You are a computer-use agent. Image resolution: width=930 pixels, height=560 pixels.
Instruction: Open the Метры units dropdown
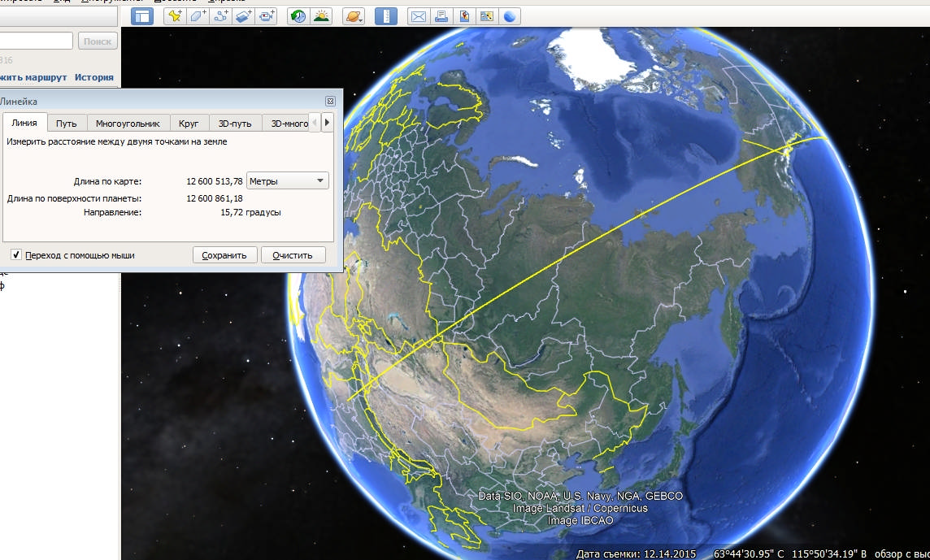(x=287, y=181)
